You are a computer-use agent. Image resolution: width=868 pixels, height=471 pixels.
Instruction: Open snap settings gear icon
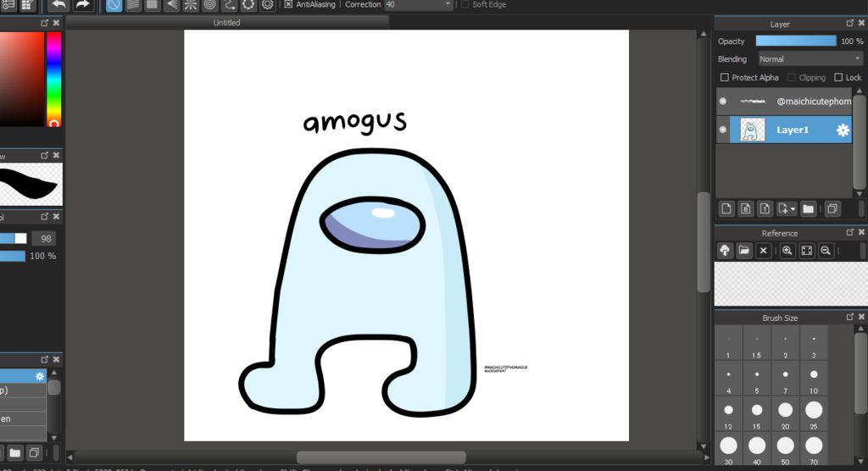(267, 5)
